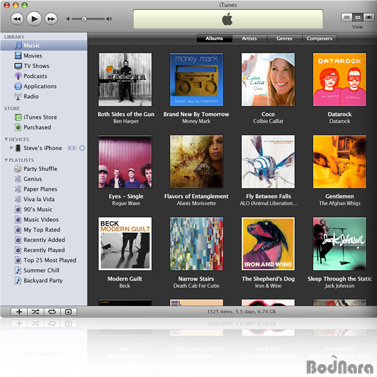Expand Steve's iPhone device tree
Viewport: 377px width, 377px height.
(11, 148)
